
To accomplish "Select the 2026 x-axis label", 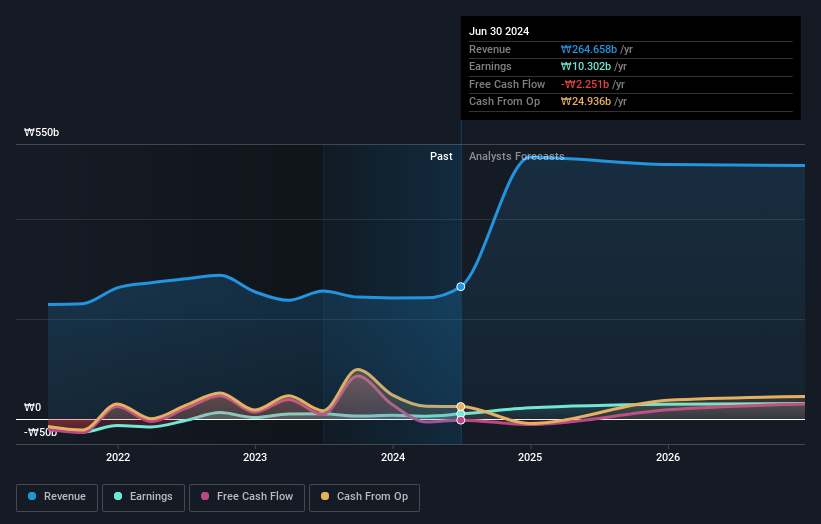I will tap(668, 457).
